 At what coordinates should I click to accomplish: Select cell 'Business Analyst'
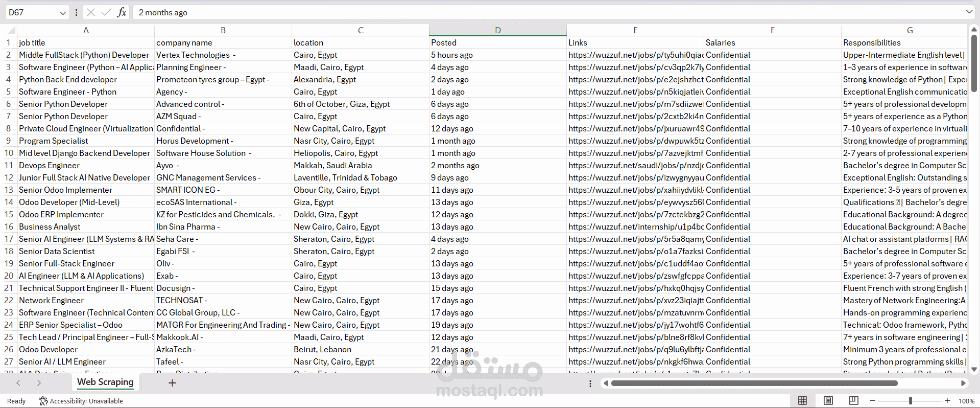[x=86, y=226]
